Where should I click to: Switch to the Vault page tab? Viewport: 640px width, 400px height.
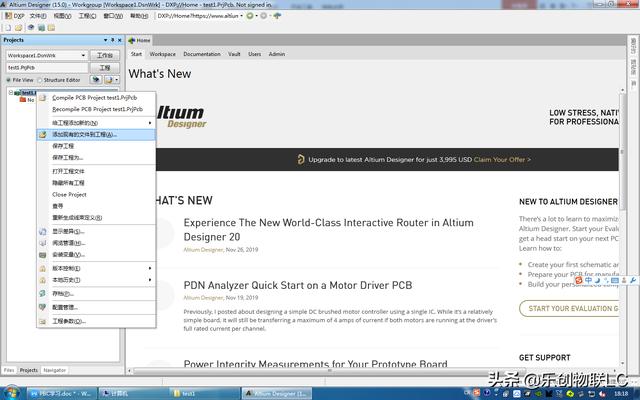234,54
